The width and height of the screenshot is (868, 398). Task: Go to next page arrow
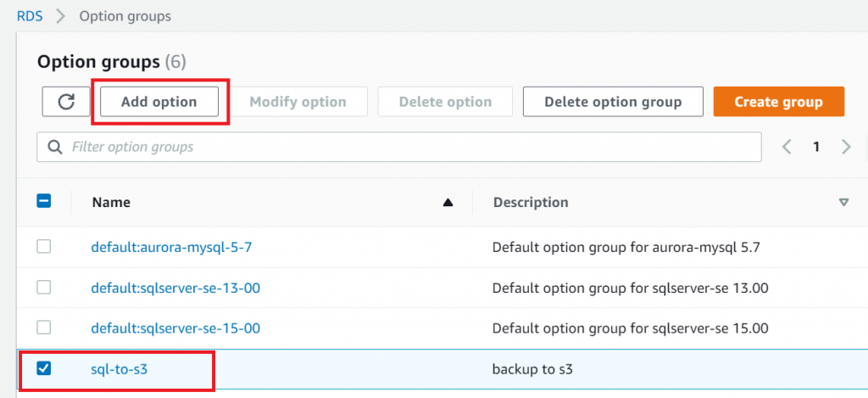846,147
